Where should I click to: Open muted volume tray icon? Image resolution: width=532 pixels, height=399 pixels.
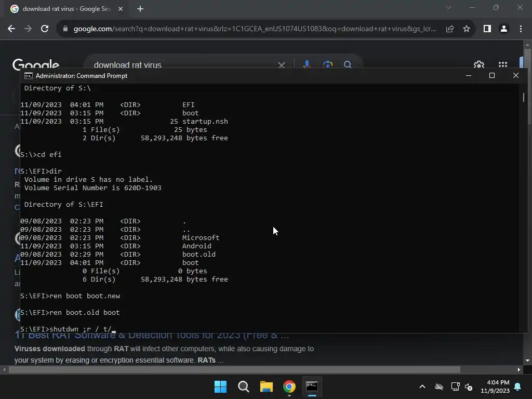469,387
